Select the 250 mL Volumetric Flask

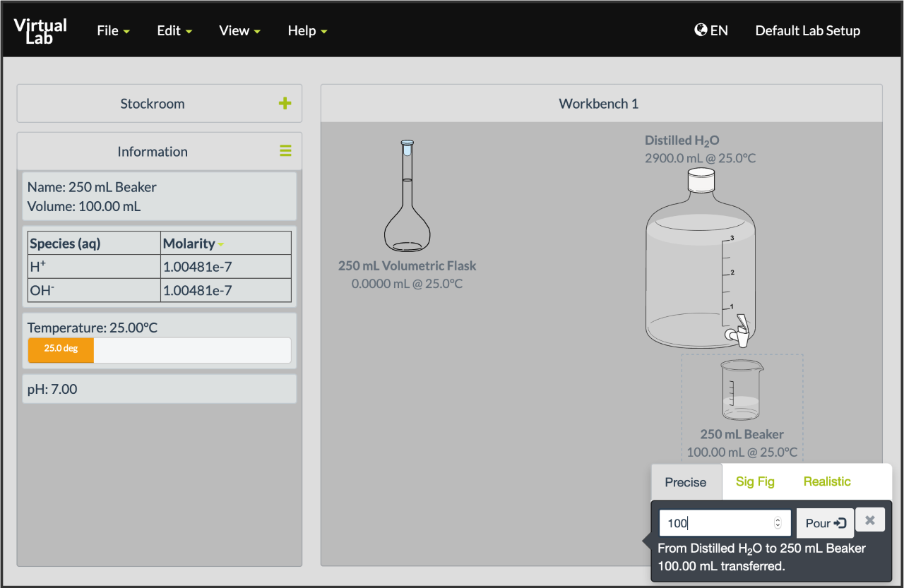click(x=407, y=198)
